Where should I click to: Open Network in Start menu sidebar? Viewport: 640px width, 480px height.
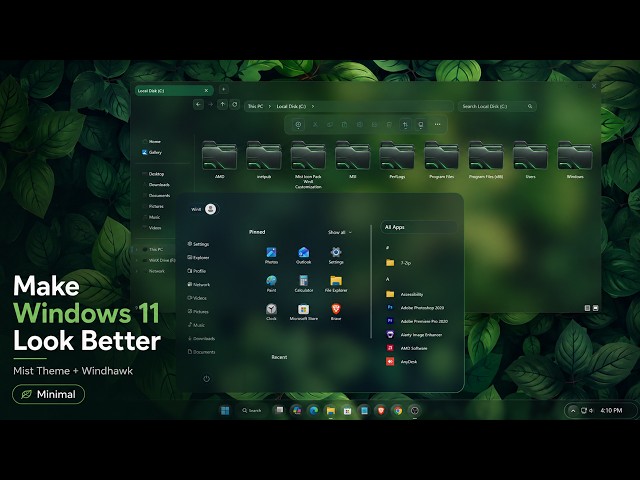click(x=198, y=284)
